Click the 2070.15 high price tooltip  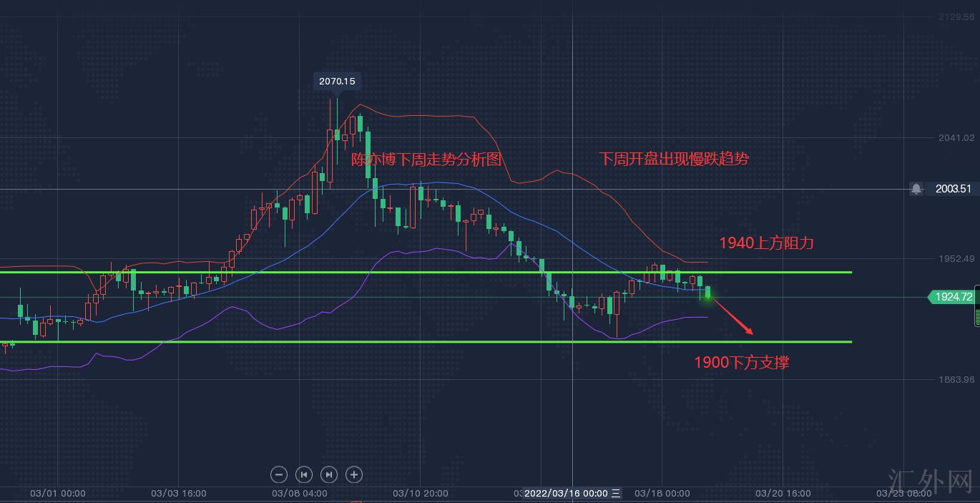(337, 82)
